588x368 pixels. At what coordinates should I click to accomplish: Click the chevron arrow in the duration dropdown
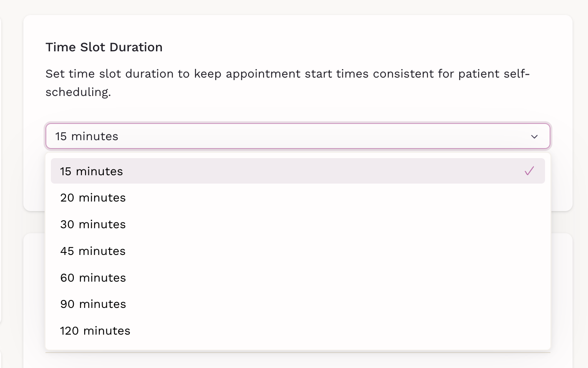point(534,136)
